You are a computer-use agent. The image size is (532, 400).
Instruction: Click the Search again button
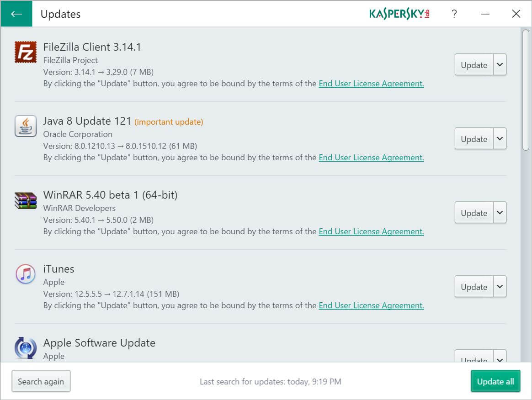point(41,381)
